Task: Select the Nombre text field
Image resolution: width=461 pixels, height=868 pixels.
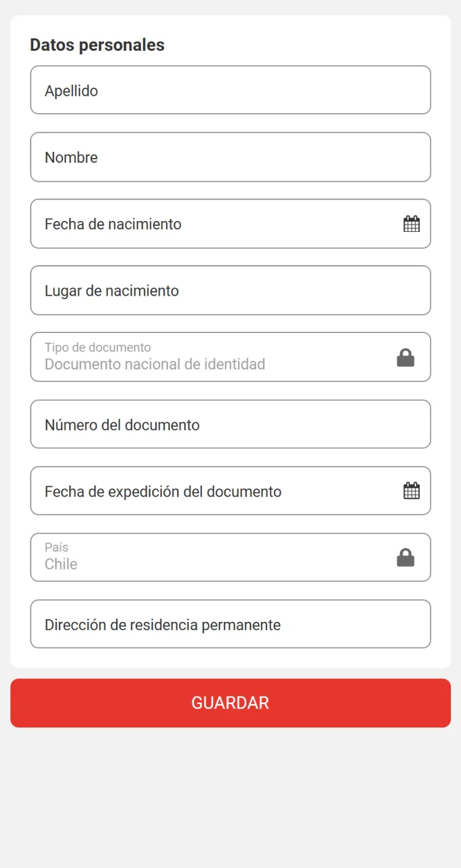Action: coord(230,157)
